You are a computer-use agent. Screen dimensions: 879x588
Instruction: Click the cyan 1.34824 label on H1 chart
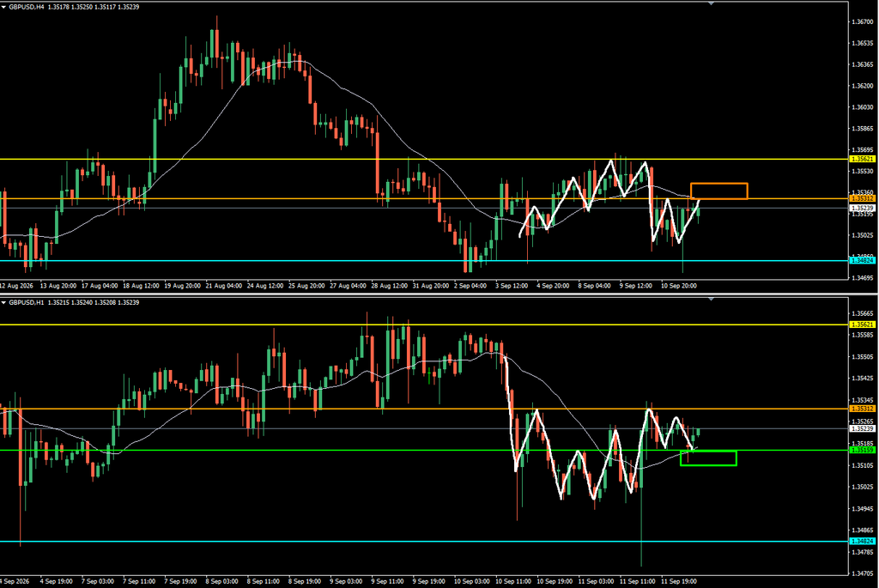point(862,542)
